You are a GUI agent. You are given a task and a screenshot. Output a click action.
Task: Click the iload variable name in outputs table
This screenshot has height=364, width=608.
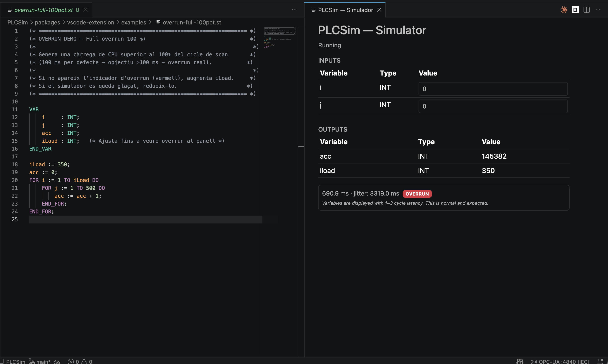[x=327, y=170]
